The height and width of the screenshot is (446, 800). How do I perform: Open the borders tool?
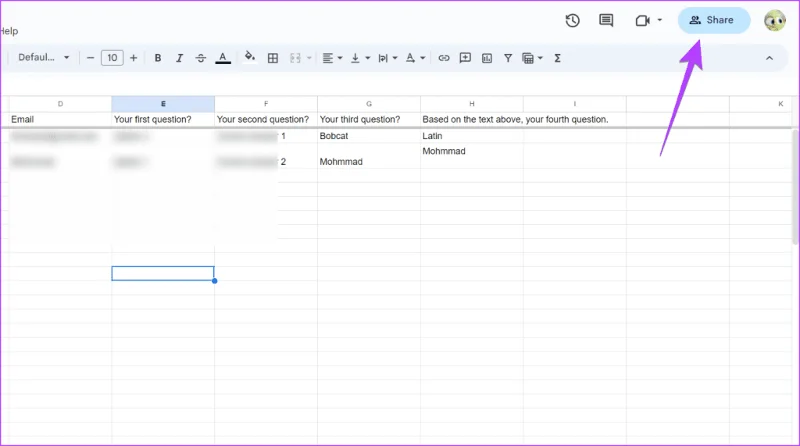click(x=273, y=58)
